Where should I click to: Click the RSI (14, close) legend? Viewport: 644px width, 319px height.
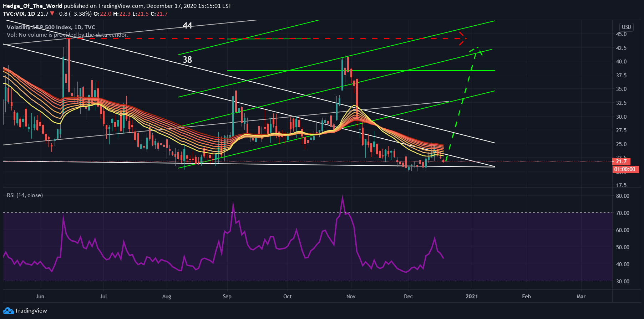[x=25, y=195]
